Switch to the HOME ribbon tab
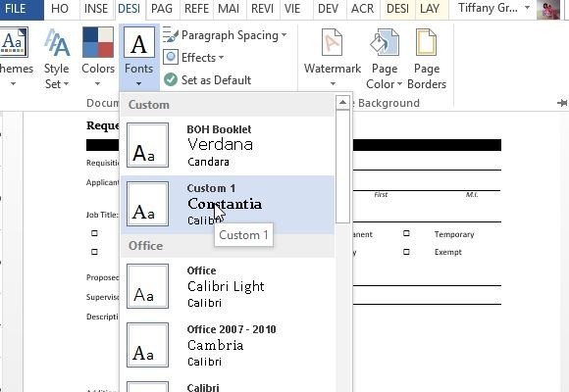This screenshot has height=392, width=569. coord(60,9)
